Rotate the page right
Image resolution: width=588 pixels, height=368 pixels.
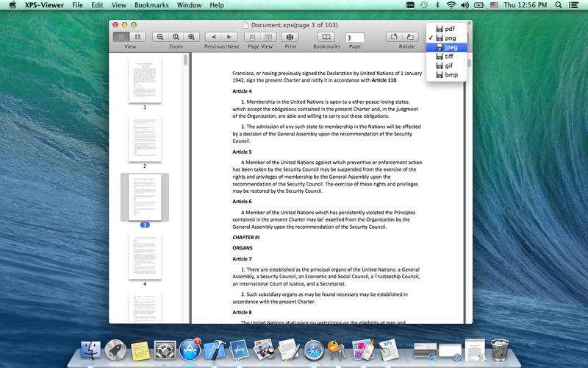click(410, 37)
